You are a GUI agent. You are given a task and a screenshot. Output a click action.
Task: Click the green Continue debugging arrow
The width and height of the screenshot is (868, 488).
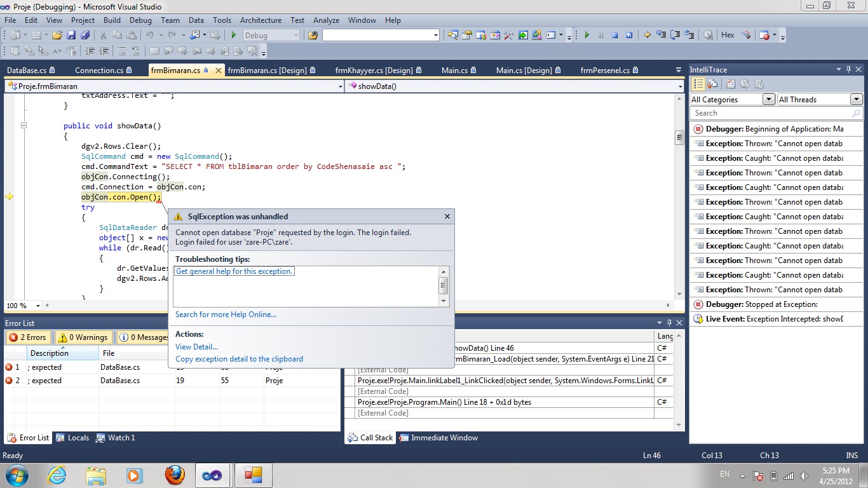[587, 36]
